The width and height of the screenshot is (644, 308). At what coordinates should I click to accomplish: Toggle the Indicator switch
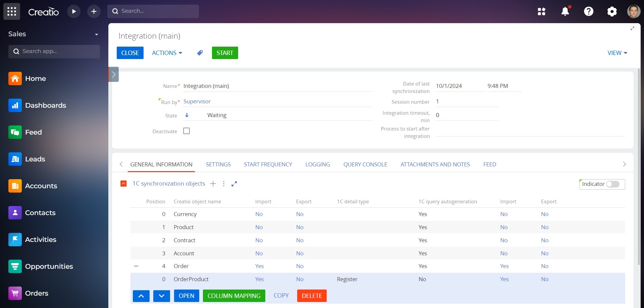(612, 184)
